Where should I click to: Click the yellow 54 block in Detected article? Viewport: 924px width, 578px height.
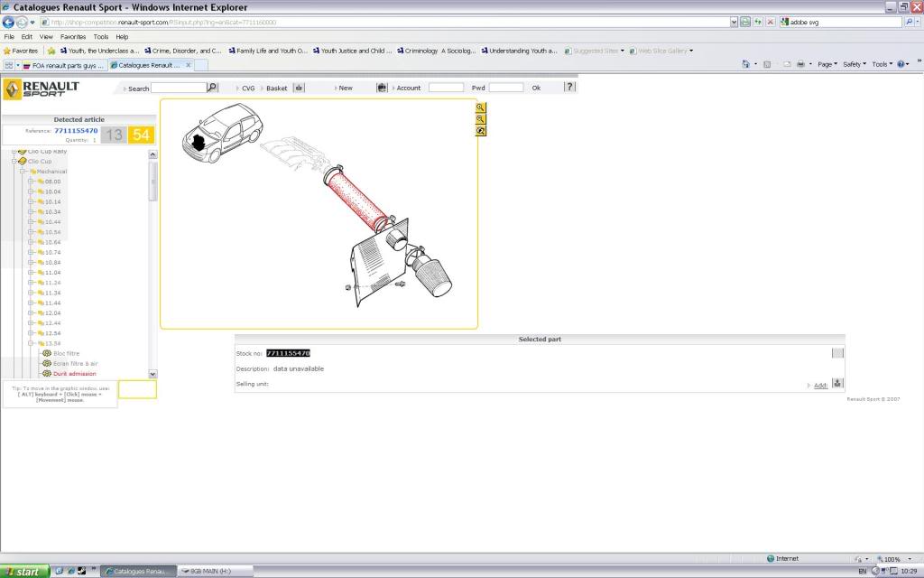[141, 135]
